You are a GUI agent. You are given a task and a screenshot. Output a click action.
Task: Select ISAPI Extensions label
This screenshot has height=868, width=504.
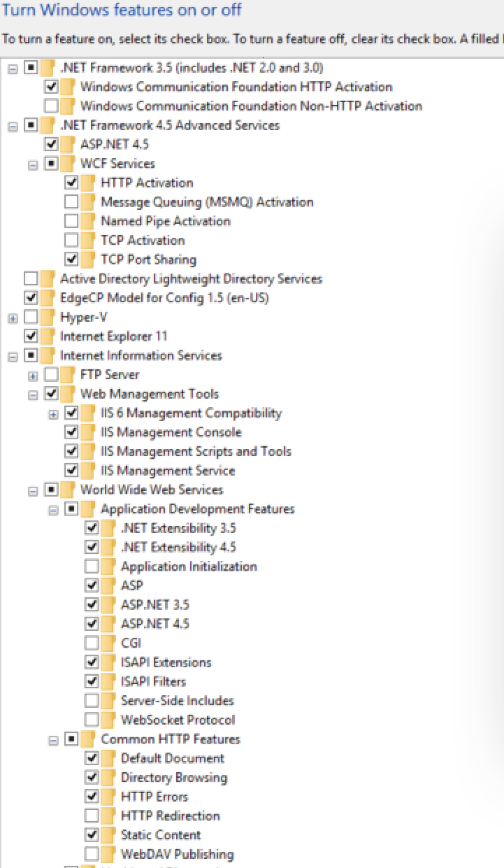[166, 662]
